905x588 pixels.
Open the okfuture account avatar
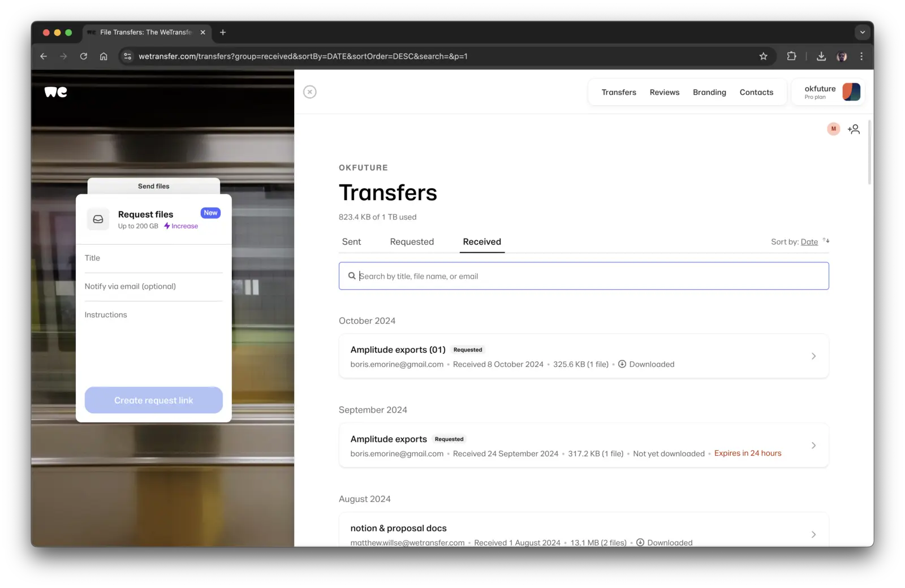(851, 92)
